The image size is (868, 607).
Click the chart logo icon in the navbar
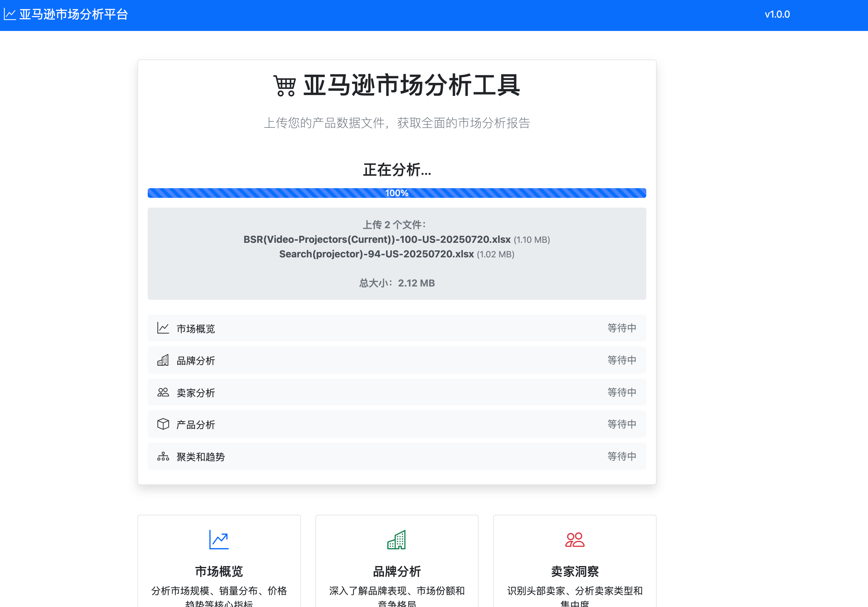(9, 14)
